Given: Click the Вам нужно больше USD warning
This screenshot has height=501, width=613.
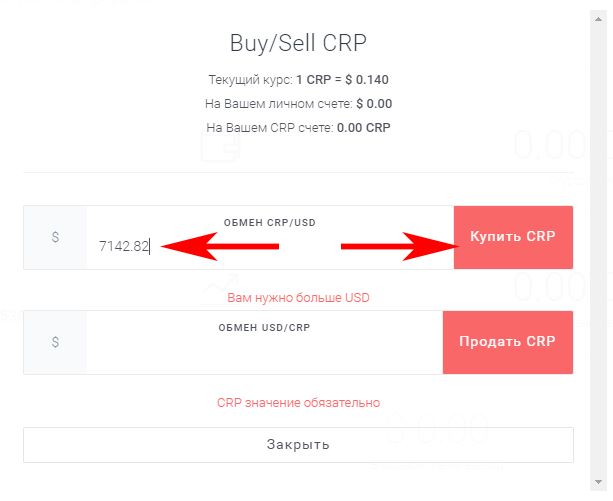Looking at the screenshot, I should point(298,298).
